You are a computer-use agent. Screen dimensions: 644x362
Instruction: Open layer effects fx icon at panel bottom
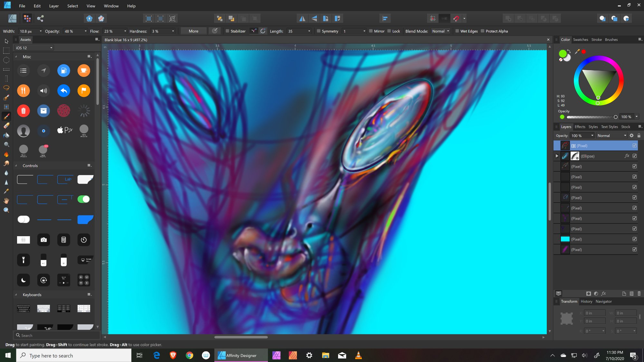603,293
